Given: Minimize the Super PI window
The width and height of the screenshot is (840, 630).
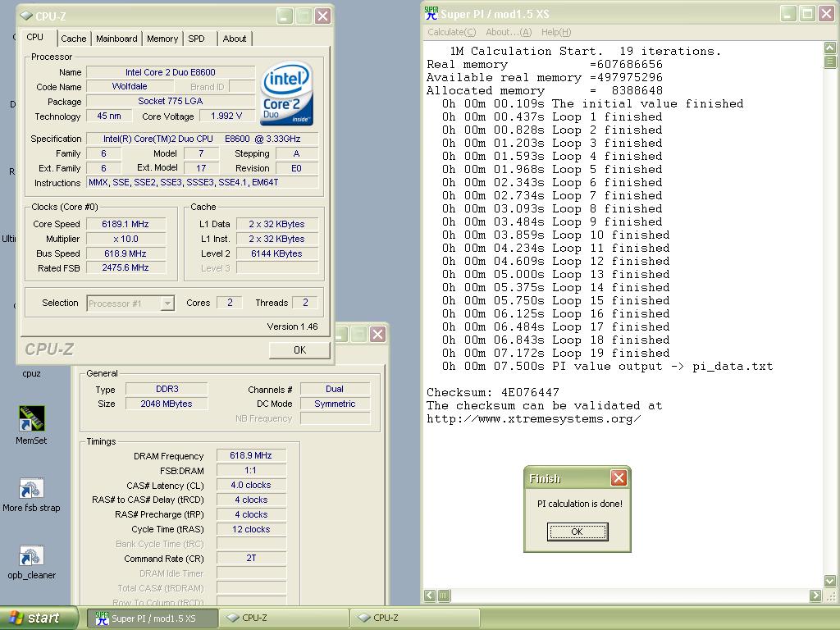Looking at the screenshot, I should 787,13.
